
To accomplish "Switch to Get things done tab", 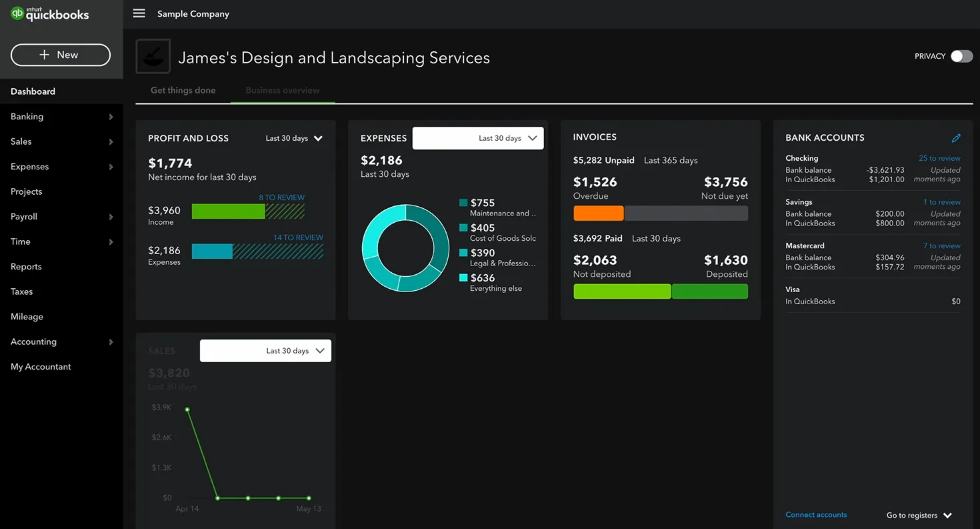I will (x=183, y=90).
